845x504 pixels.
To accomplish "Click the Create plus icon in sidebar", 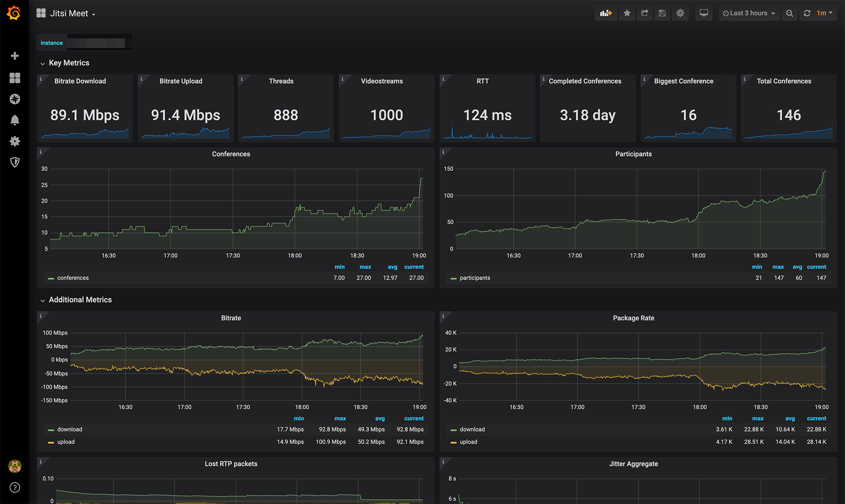I will 15,56.
